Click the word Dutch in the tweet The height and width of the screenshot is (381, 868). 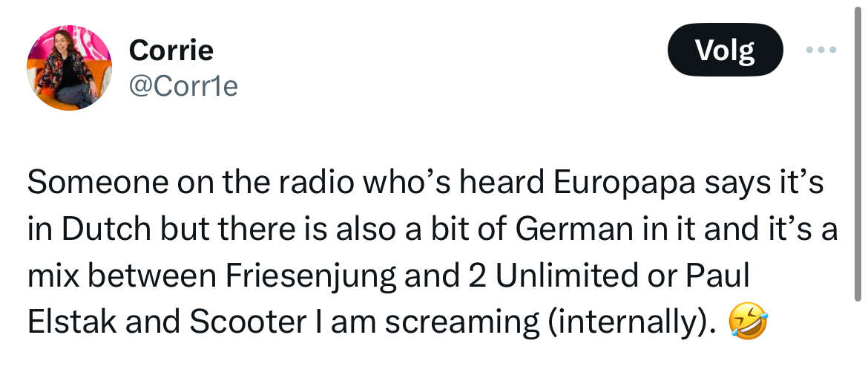pos(106,230)
